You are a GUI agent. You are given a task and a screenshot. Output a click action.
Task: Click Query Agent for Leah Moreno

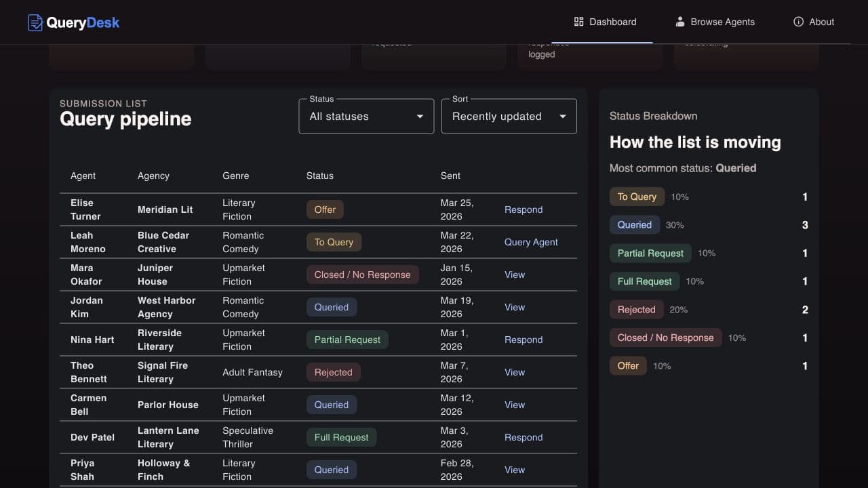click(x=531, y=242)
